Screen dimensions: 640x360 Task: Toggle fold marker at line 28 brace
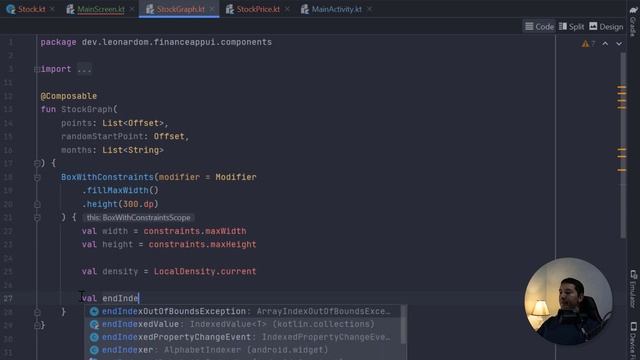click(x=37, y=312)
